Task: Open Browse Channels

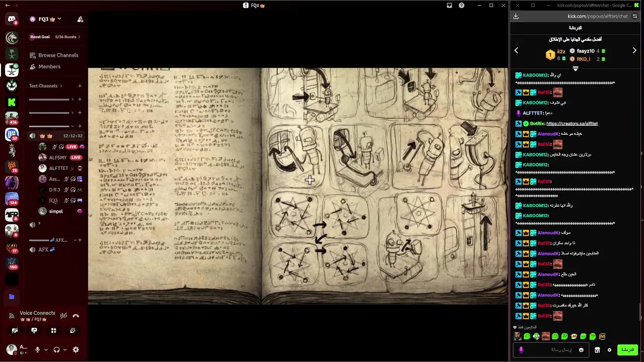Action: [x=54, y=55]
